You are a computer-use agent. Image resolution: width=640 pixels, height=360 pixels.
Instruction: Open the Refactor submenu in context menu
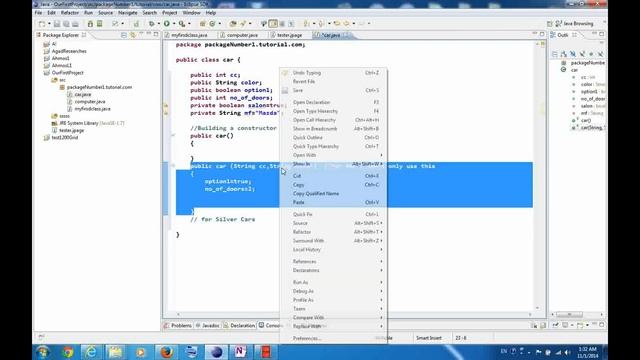tap(333, 232)
